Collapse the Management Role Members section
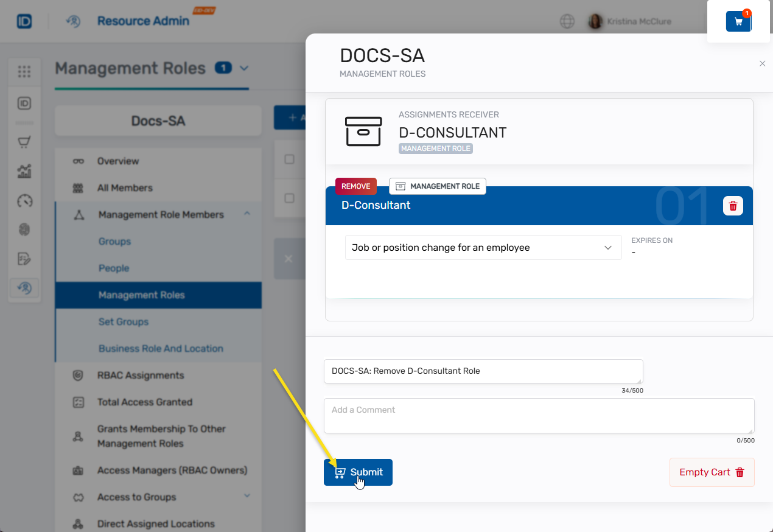 [247, 214]
